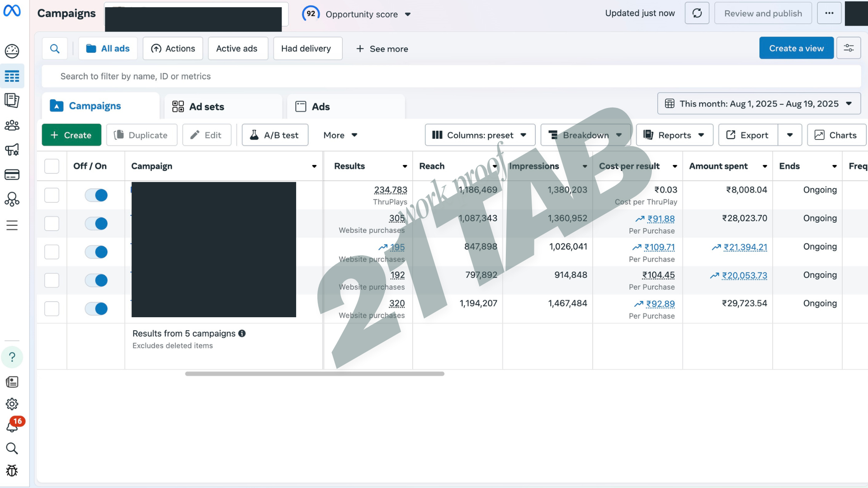Click the help question mark icon
The height and width of the screenshot is (488, 868).
[12, 357]
